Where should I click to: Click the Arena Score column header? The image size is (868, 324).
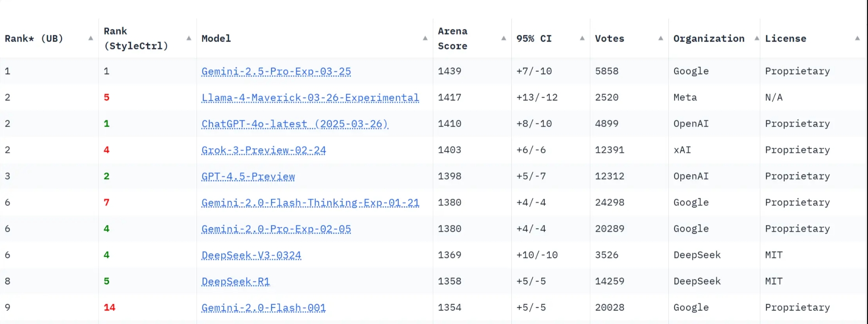coord(453,38)
